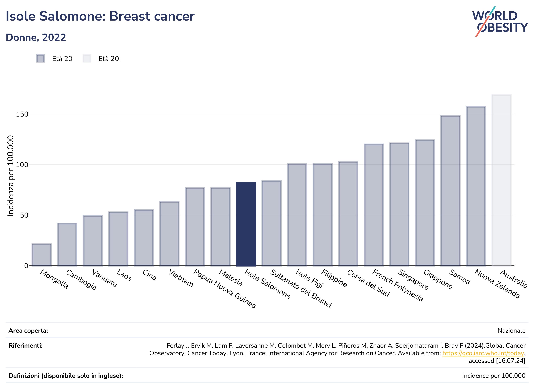
Task: Select the highlighted Isole Salomone bar
Action: pos(246,224)
